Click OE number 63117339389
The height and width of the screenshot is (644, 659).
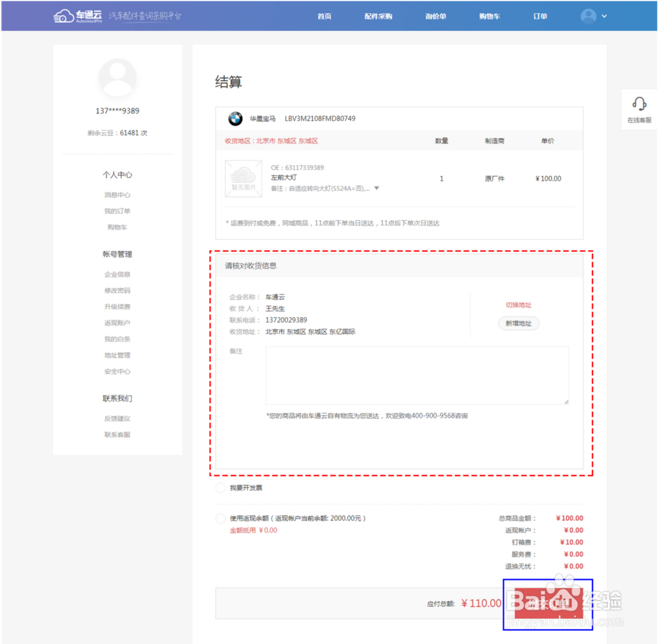click(x=304, y=167)
